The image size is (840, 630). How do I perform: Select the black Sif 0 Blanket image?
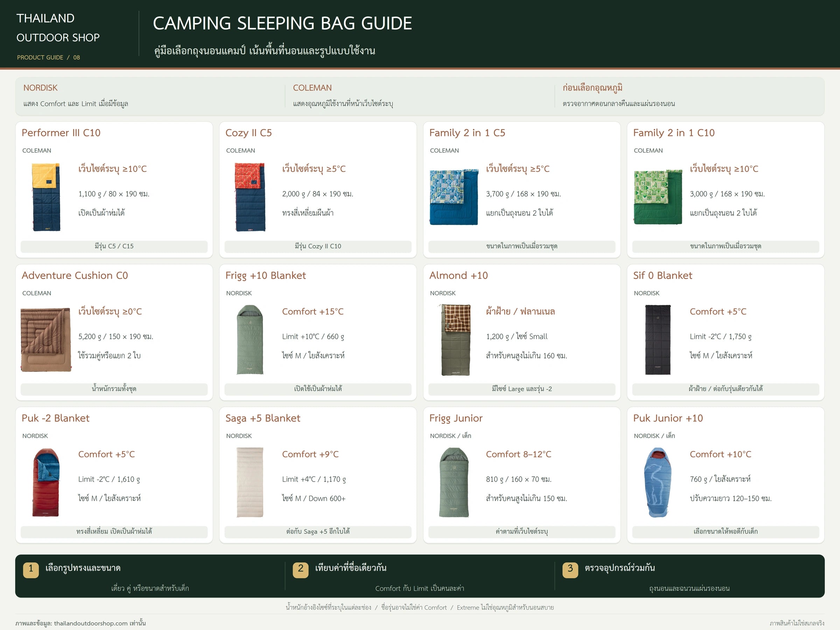tap(658, 339)
